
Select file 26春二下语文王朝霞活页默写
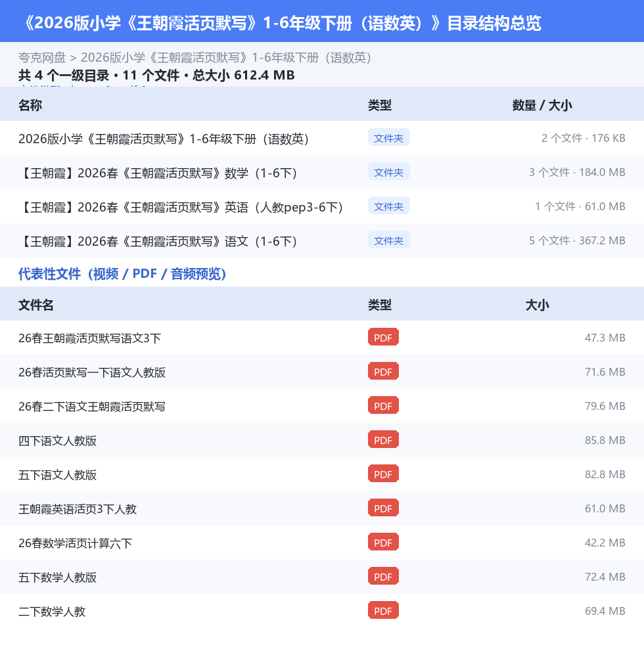tap(322, 406)
